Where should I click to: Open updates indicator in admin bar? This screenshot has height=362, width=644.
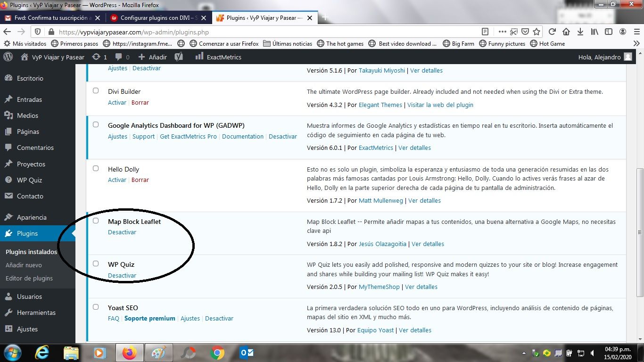(99, 57)
